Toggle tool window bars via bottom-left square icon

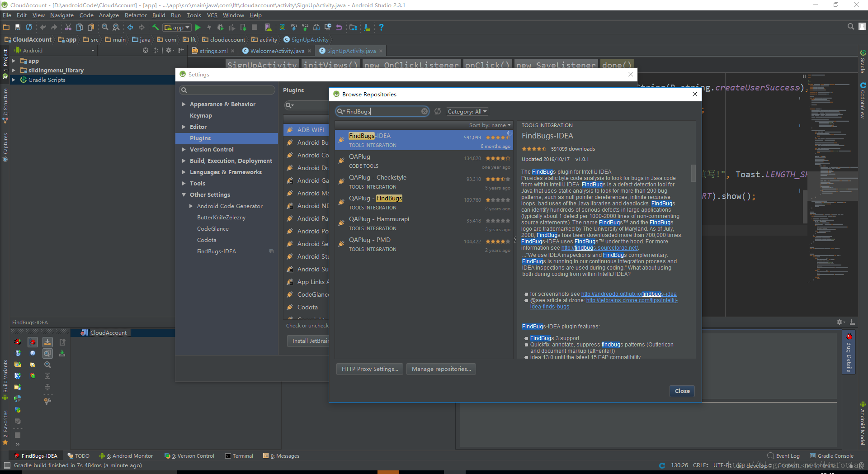point(7,465)
